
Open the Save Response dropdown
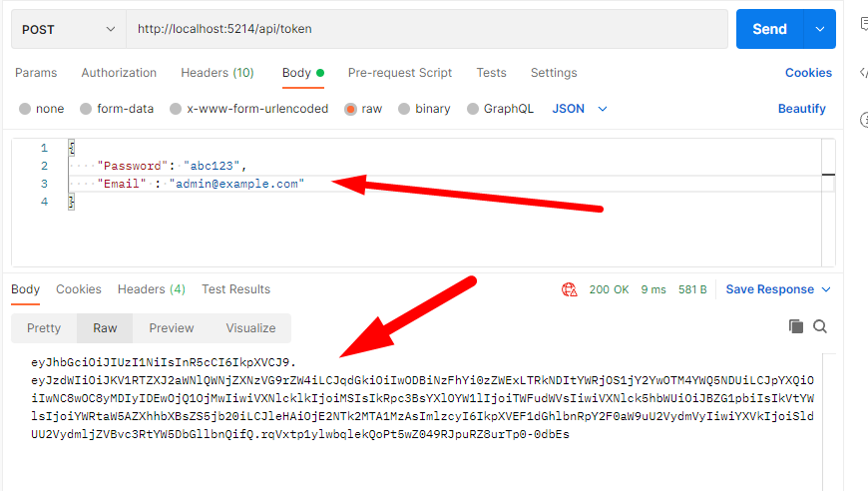778,289
